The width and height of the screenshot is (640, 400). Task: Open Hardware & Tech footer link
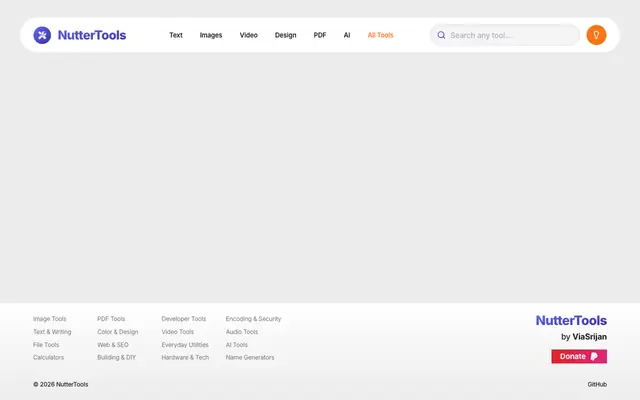[185, 357]
